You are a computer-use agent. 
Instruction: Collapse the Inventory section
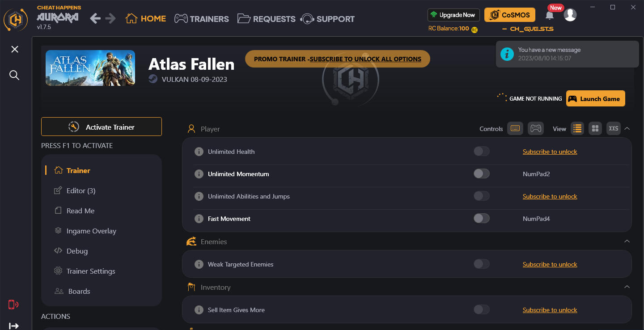click(627, 287)
